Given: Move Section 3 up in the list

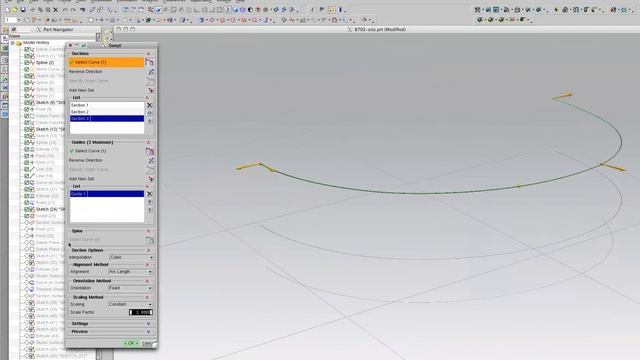Looking at the screenshot, I should (x=149, y=113).
